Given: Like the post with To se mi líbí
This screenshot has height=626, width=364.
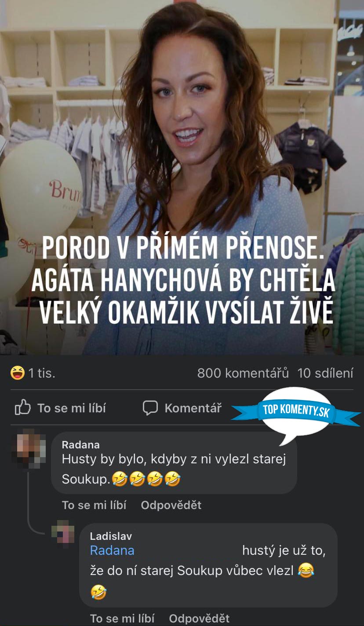Looking at the screenshot, I should point(60,408).
